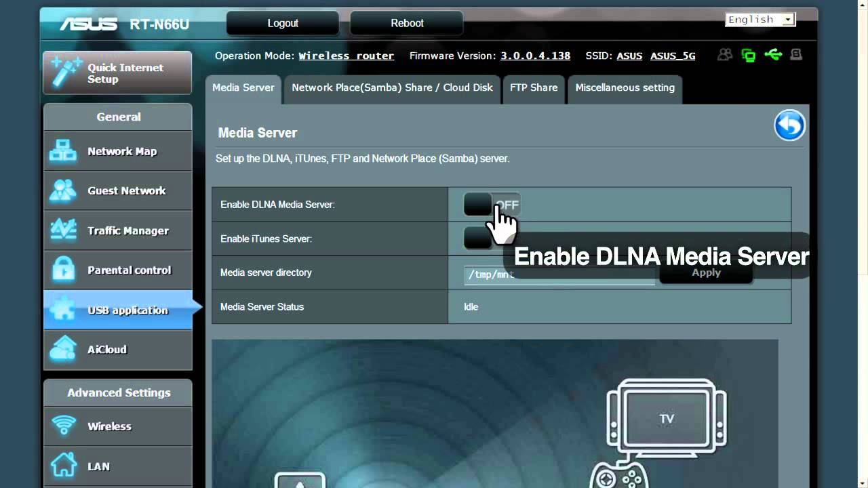Click the Apply button

click(x=706, y=272)
